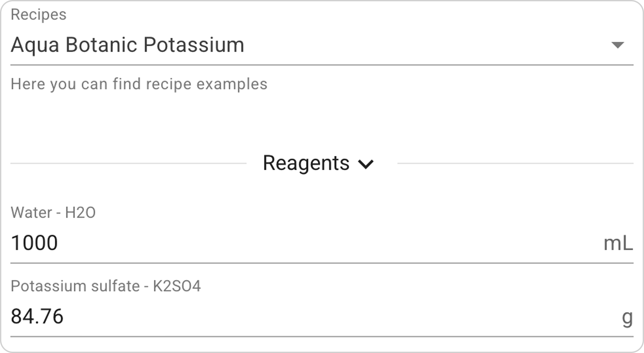The image size is (644, 353).
Task: Focus the Potassium sulfate value 84.76
Action: pyautogui.click(x=37, y=316)
